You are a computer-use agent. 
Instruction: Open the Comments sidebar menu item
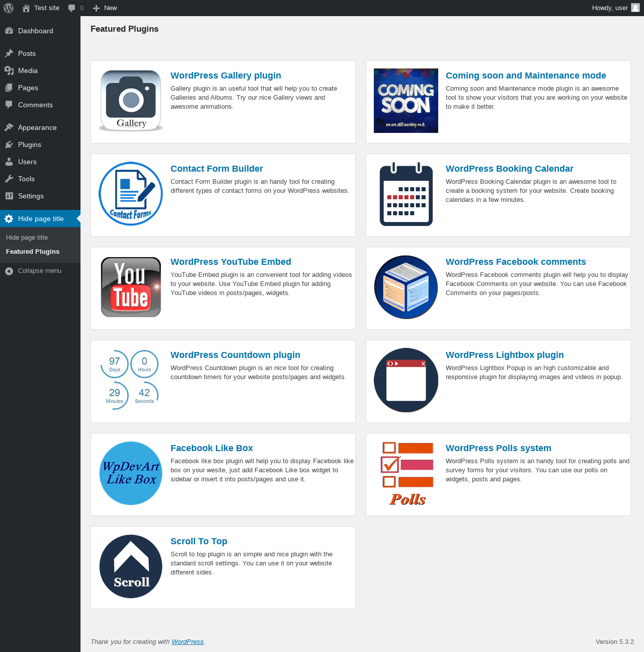click(x=40, y=105)
